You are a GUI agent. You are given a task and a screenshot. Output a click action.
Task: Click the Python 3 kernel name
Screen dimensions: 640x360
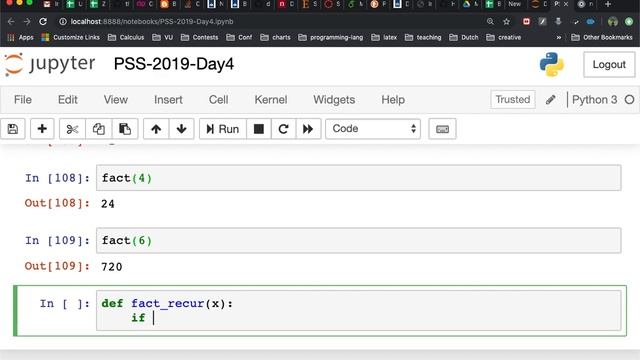[x=595, y=100]
